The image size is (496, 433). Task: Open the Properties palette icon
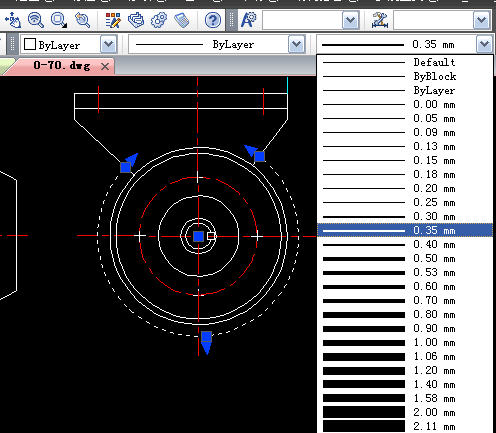[x=113, y=20]
